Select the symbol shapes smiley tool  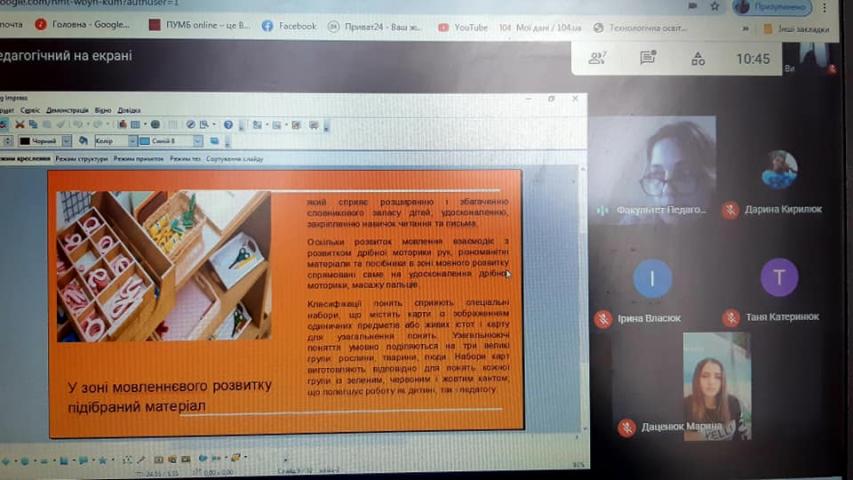pos(25,460)
